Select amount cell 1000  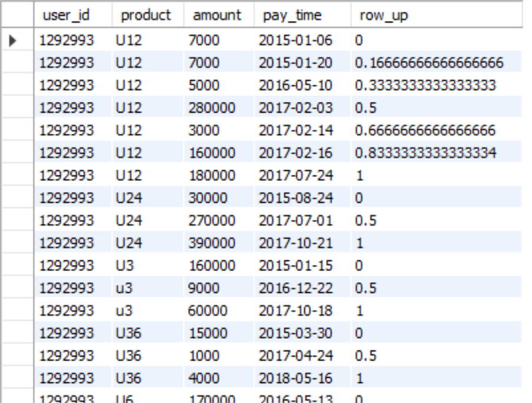coord(218,355)
